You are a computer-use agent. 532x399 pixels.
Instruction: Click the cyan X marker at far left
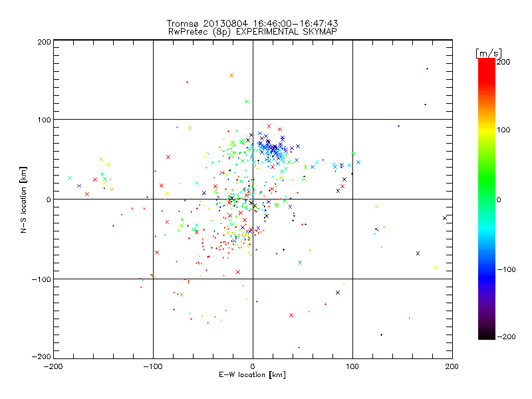[x=70, y=178]
